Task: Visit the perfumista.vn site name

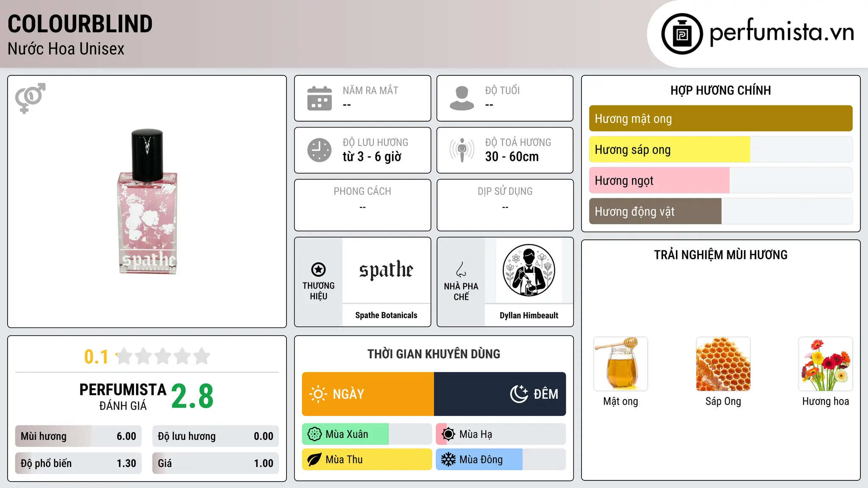Action: click(x=782, y=33)
